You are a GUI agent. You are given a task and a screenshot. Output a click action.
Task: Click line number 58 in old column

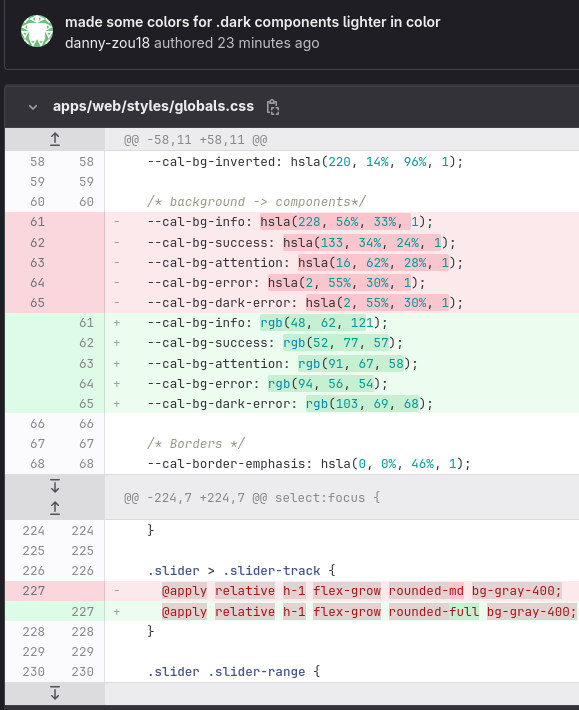click(37, 162)
